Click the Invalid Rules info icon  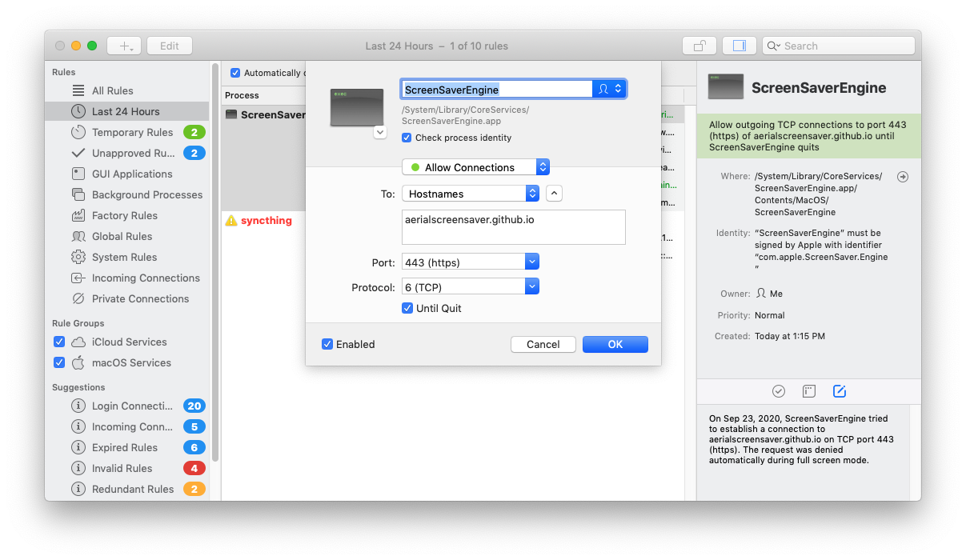78,468
